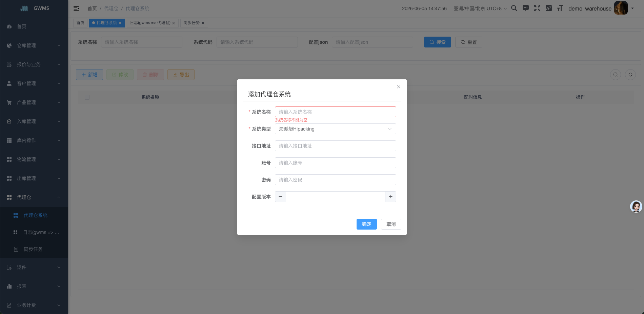The height and width of the screenshot is (314, 644).
Task: Focus the 系统名称 field in dialog
Action: click(336, 112)
